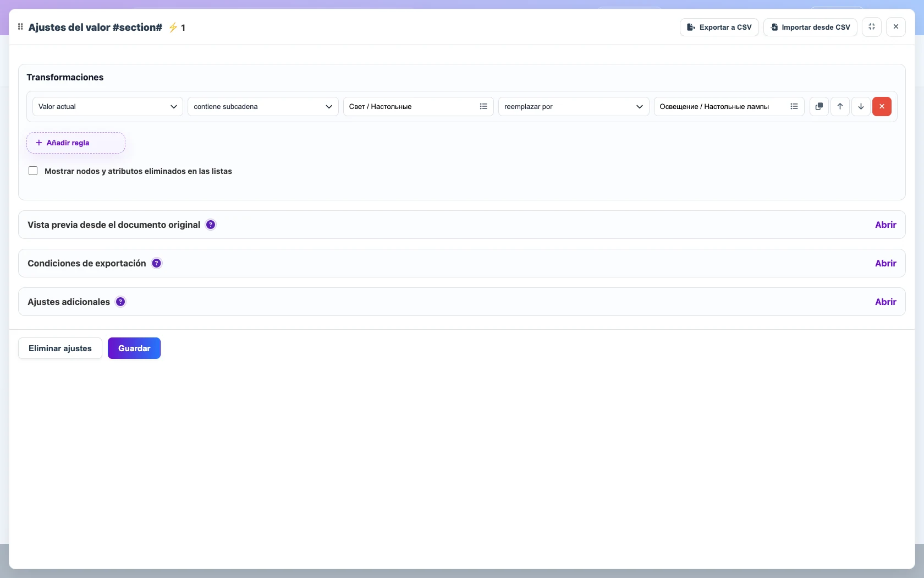924x578 pixels.
Task: Open the help icon next to 'Ajustes adicionales'
Action: [120, 302]
